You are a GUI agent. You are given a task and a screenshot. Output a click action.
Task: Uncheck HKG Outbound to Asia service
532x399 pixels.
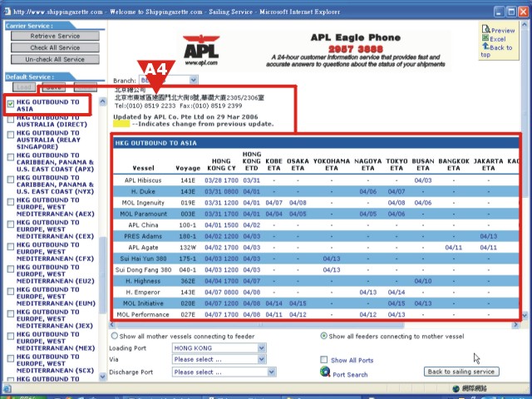coord(11,103)
